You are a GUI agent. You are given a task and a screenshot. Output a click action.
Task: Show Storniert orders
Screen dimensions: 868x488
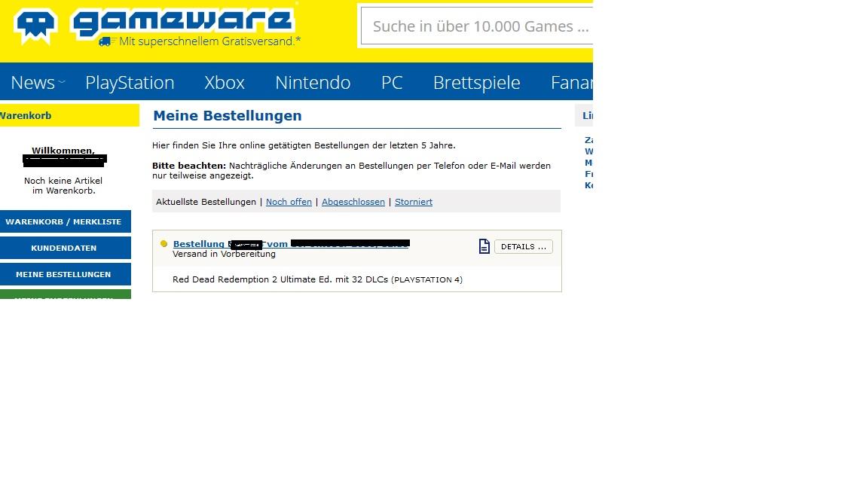pyautogui.click(x=414, y=202)
